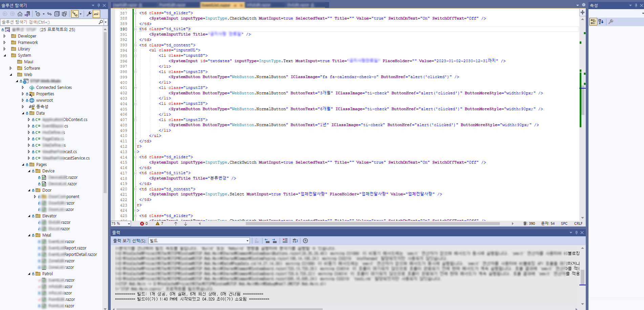Expand the Library folder
The width and height of the screenshot is (644, 310).
(x=4, y=49)
